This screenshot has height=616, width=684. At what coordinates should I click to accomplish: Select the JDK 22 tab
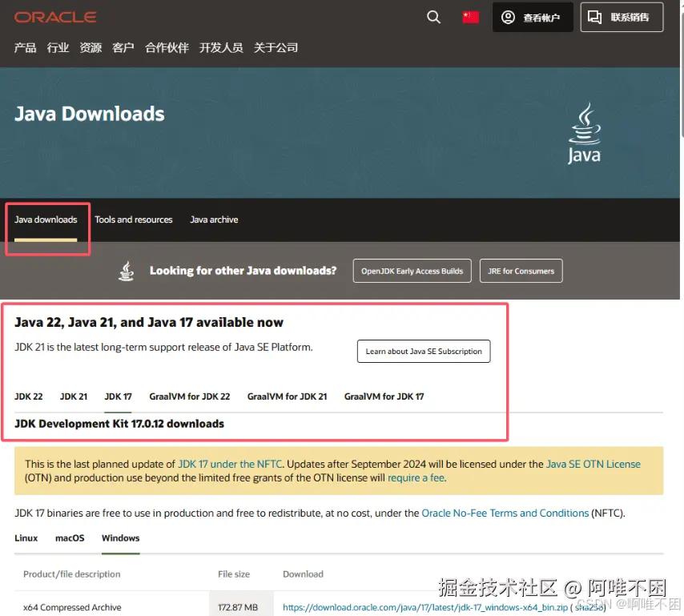pos(29,397)
